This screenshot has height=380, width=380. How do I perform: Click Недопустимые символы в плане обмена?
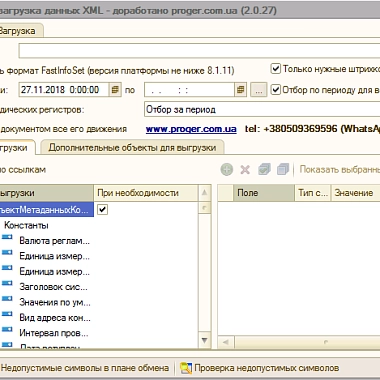(x=85, y=368)
